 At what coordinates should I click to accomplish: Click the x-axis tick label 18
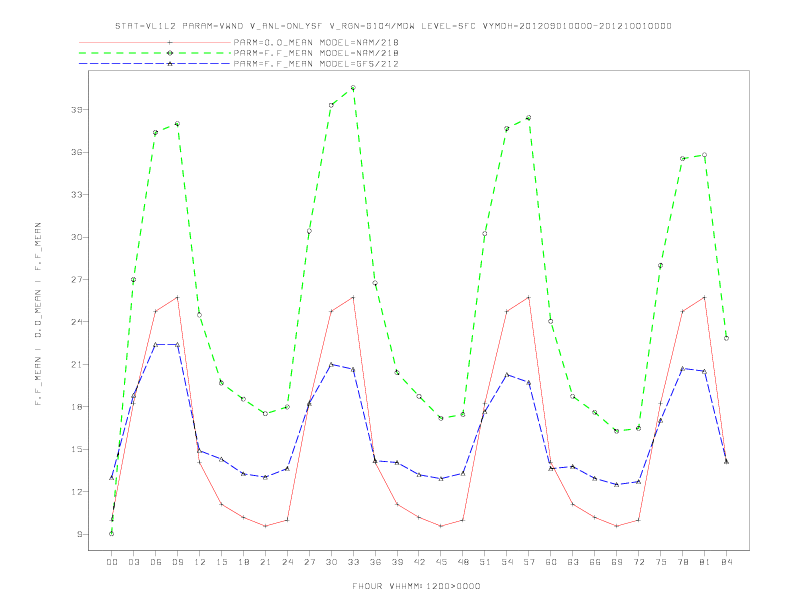point(243,562)
